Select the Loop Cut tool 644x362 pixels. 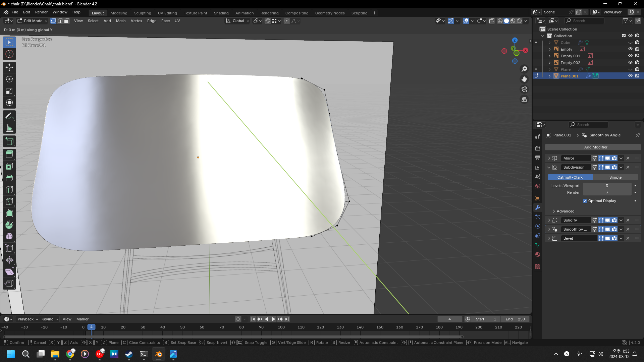pos(9,190)
